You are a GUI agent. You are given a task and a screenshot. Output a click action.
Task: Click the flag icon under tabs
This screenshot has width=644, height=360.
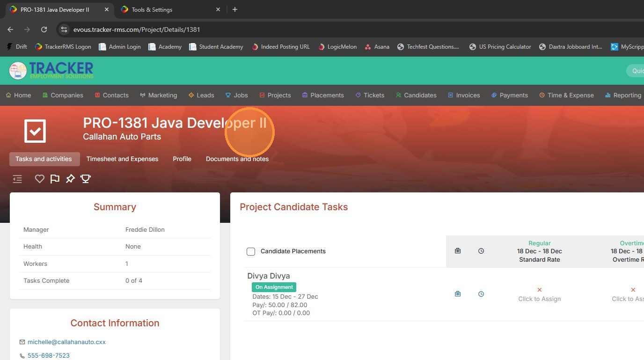pos(55,178)
